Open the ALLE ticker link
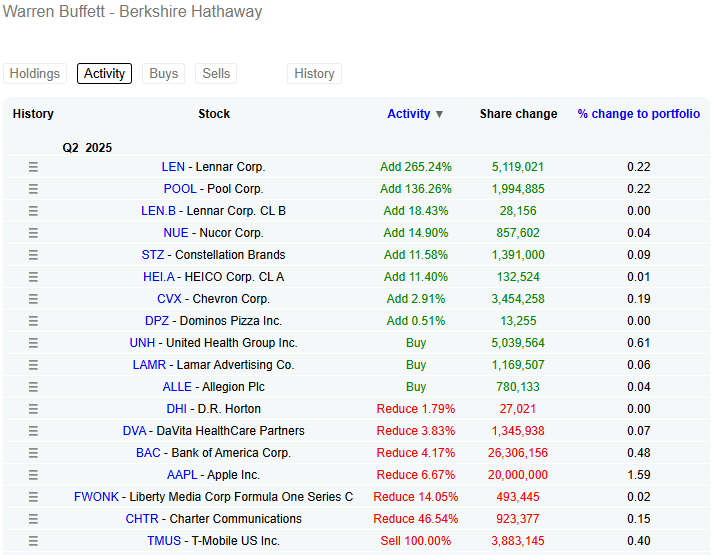The width and height of the screenshot is (714, 555). point(177,387)
